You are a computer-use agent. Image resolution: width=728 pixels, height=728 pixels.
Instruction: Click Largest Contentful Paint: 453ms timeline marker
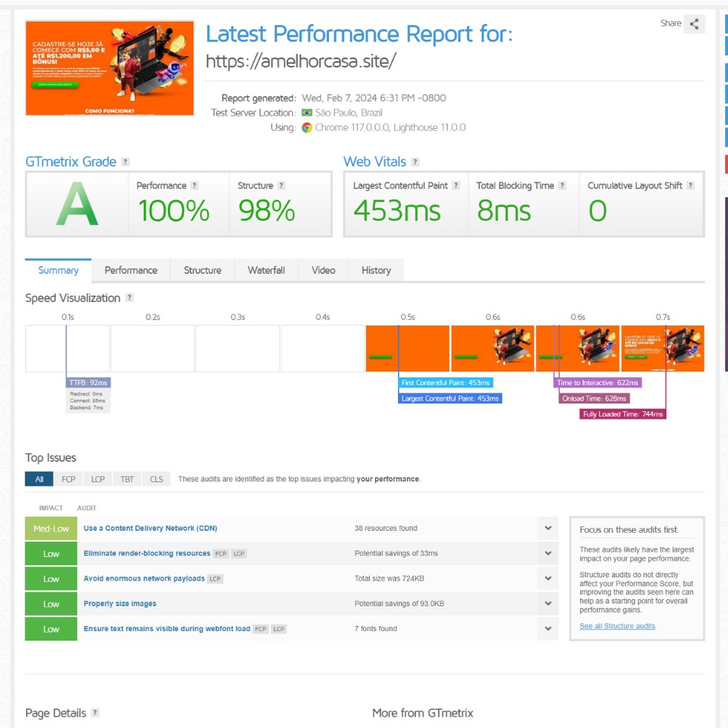[450, 398]
